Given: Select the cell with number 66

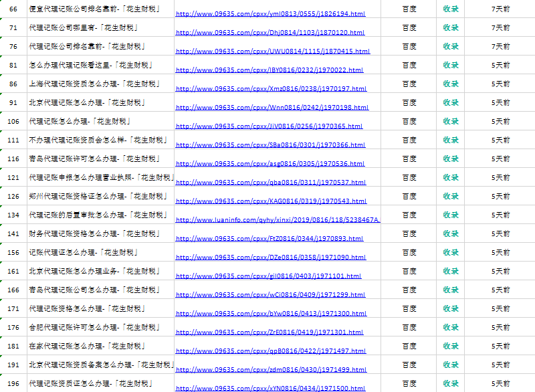Looking at the screenshot, I should (x=13, y=9).
